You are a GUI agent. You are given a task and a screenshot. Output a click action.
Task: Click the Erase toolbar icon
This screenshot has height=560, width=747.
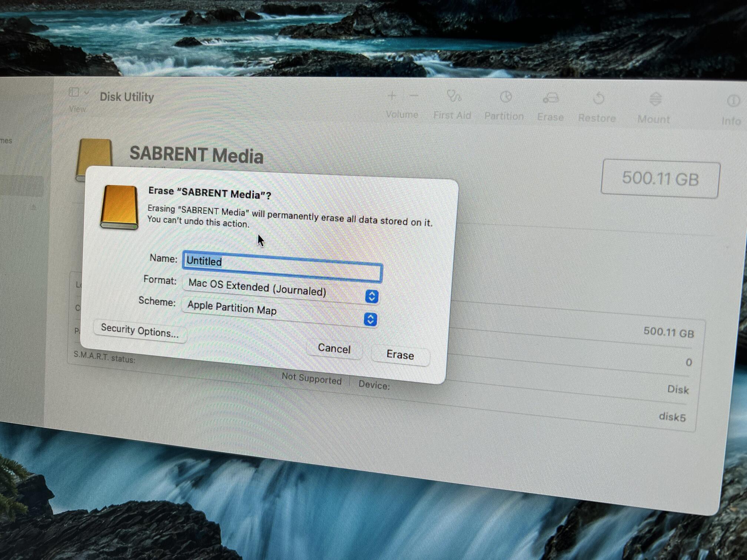pyautogui.click(x=551, y=99)
